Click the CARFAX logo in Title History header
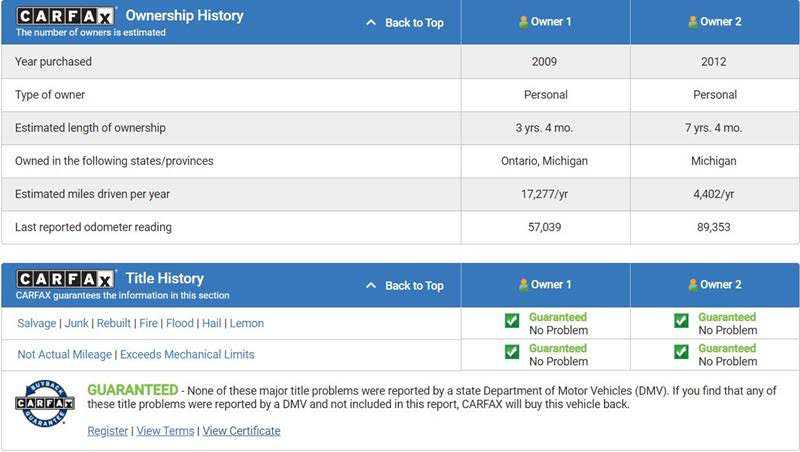Viewport: 800px width, 452px height. coord(65,279)
